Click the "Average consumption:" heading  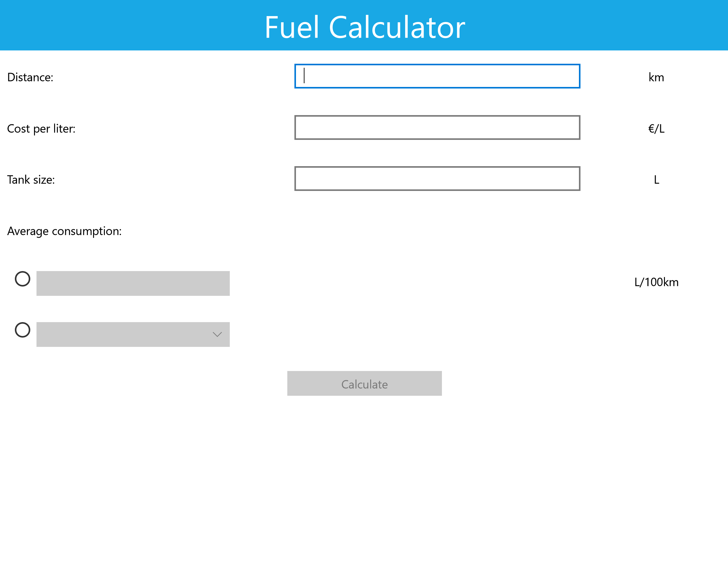[64, 231]
